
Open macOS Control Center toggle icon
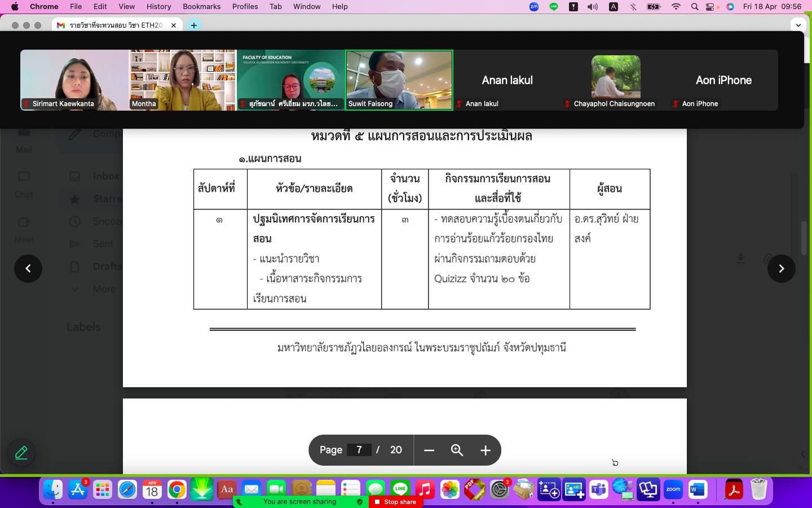pyautogui.click(x=710, y=7)
